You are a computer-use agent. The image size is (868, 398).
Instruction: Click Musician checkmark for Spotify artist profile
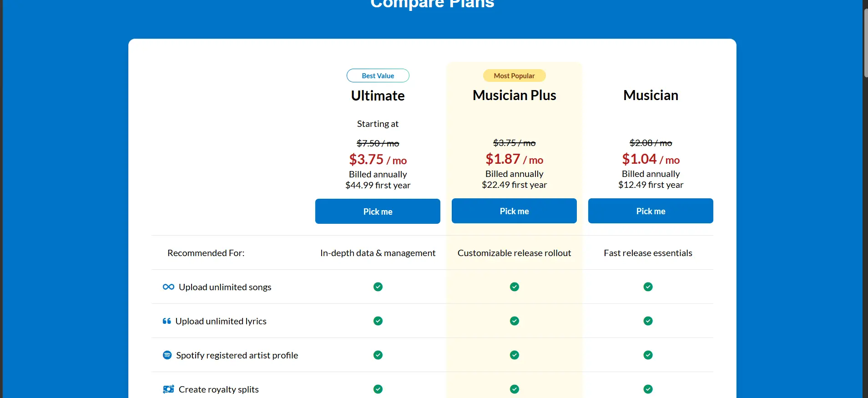click(648, 355)
